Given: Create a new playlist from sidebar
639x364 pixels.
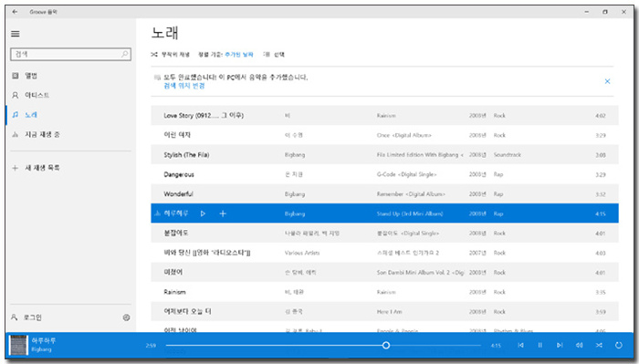Looking at the screenshot, I should click(x=36, y=168).
